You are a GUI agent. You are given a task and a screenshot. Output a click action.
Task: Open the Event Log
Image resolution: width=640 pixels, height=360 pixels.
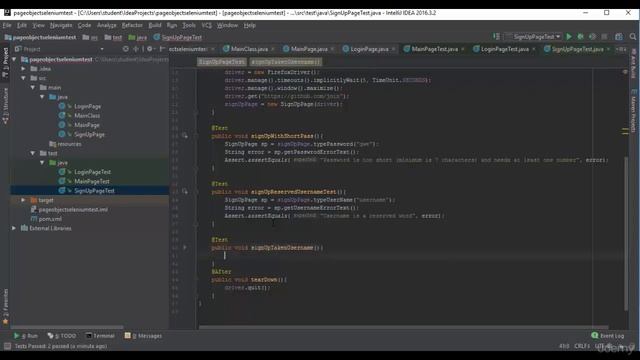click(x=608, y=336)
